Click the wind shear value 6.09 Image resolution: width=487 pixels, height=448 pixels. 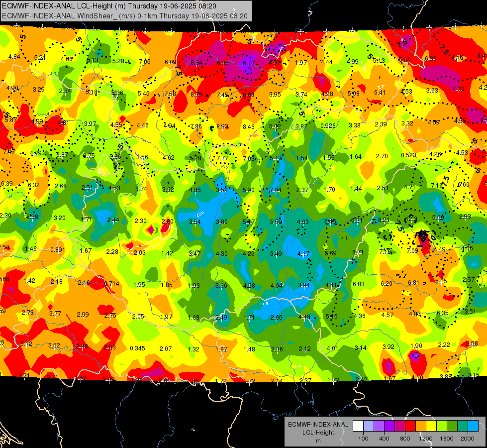[171, 62]
